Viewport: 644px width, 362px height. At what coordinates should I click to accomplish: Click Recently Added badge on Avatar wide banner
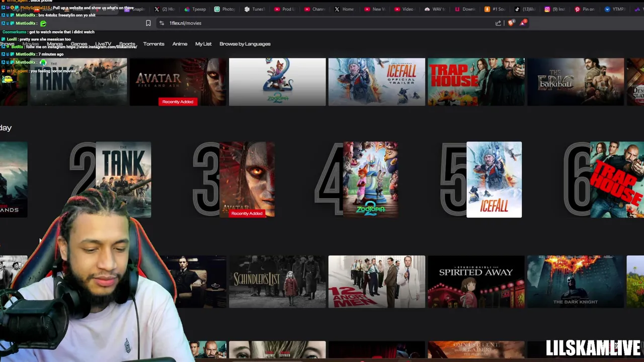tap(178, 102)
